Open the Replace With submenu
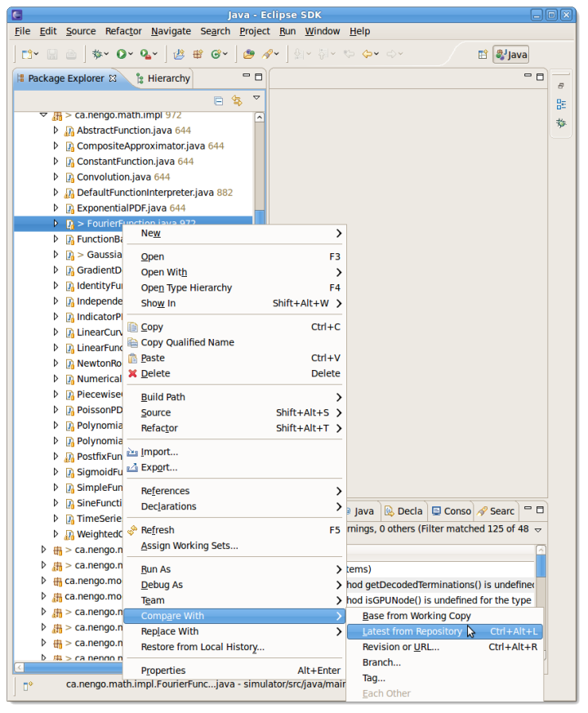The image size is (588, 713). [234, 631]
